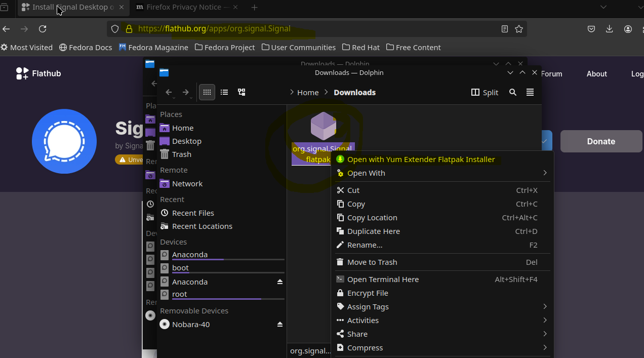Eject the Nobara-40 removable device
Image resolution: width=644 pixels, height=358 pixels.
pyautogui.click(x=280, y=324)
